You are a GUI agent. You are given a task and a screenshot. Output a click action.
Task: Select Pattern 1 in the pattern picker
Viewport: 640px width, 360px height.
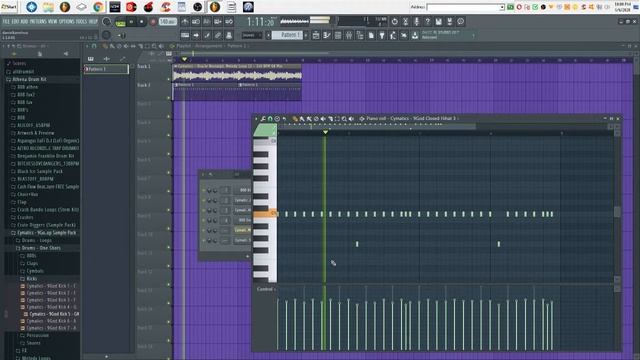[x=106, y=69]
